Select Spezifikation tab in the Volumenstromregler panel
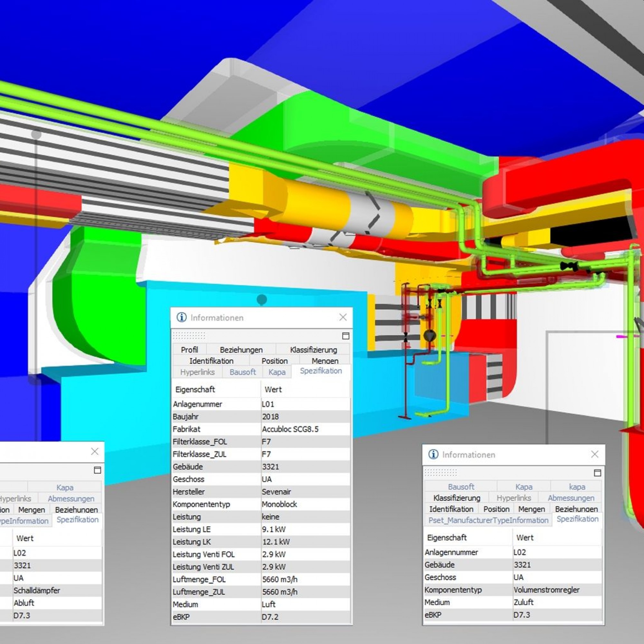The image size is (644, 644). (577, 519)
